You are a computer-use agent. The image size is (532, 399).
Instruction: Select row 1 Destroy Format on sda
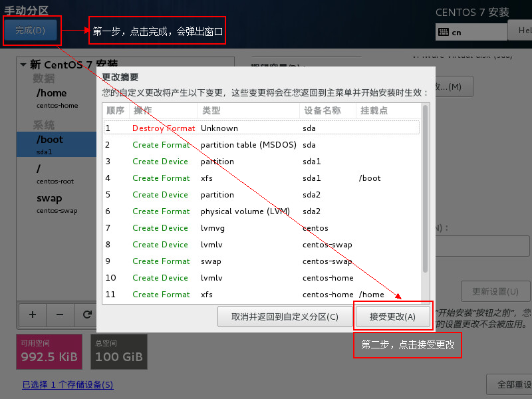coord(261,128)
